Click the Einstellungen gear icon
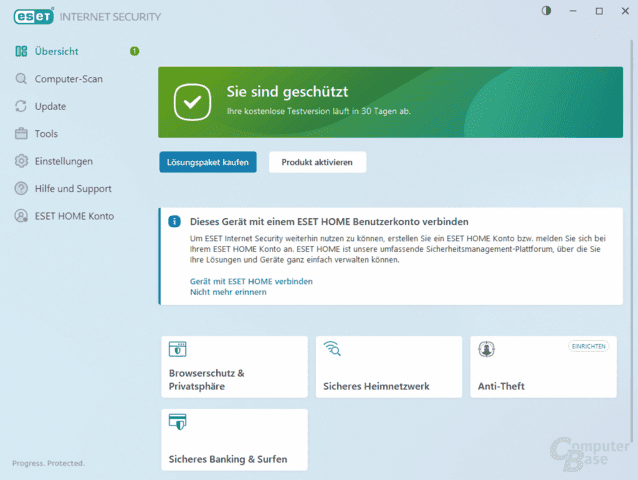Viewport: 638px width, 480px height. click(x=21, y=161)
